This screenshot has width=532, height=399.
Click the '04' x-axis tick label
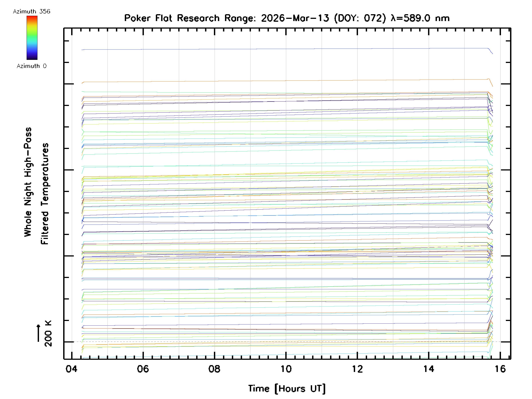pyautogui.click(x=71, y=369)
